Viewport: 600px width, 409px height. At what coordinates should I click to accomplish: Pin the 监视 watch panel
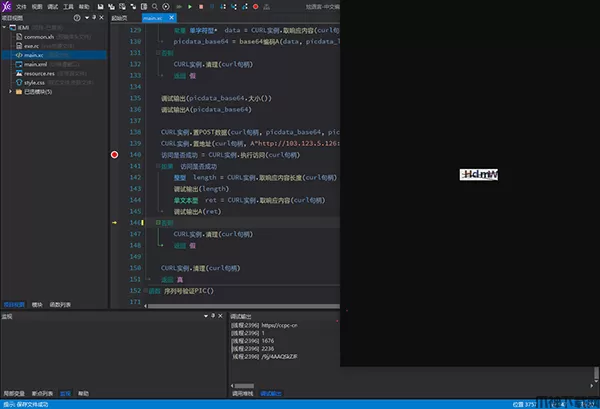pyautogui.click(x=212, y=316)
